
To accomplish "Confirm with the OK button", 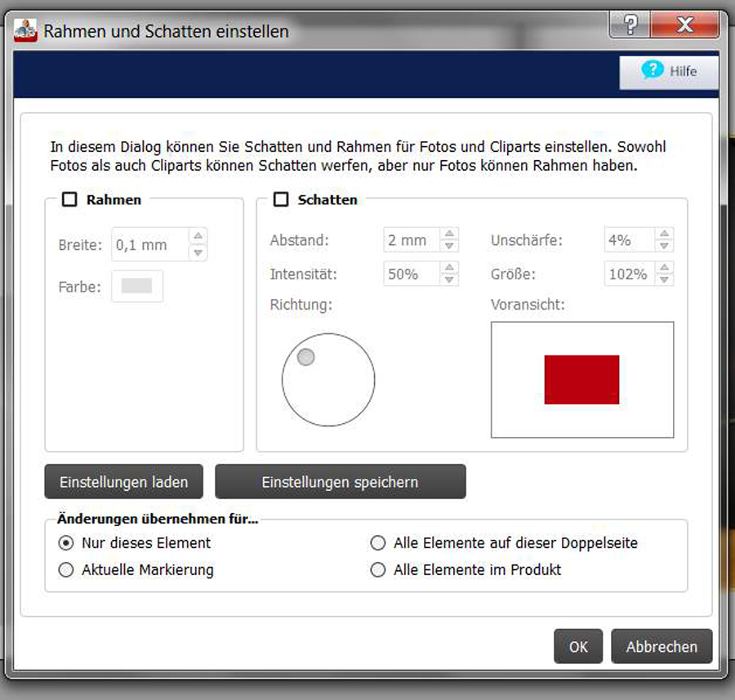I will pos(578,646).
